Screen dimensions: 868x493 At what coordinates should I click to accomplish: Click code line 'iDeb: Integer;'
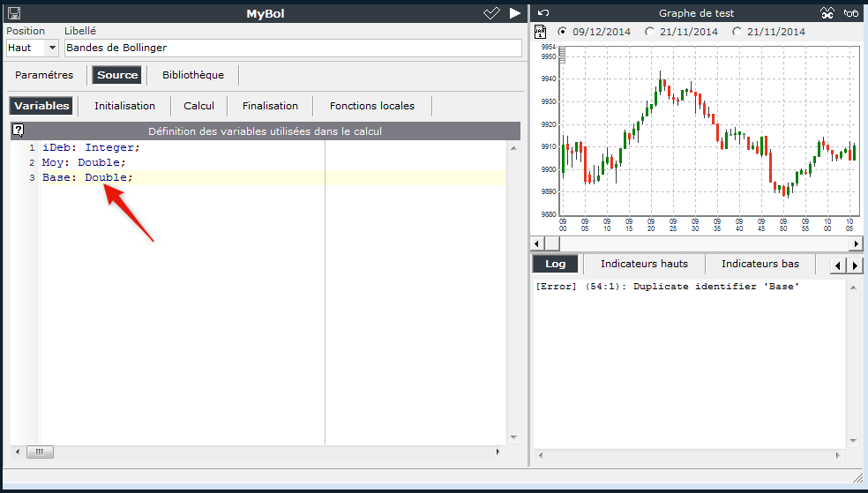92,148
